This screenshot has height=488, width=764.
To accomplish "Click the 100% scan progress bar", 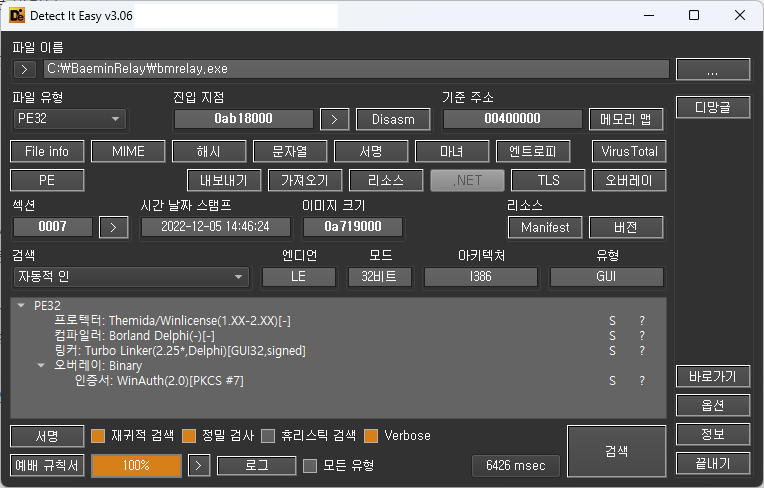I will pos(136,466).
